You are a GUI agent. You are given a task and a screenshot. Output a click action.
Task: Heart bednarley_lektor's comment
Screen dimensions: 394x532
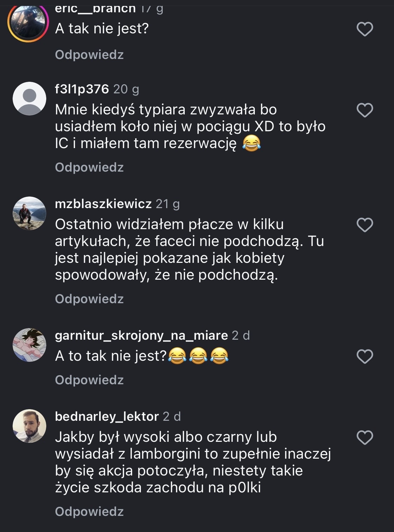(365, 438)
